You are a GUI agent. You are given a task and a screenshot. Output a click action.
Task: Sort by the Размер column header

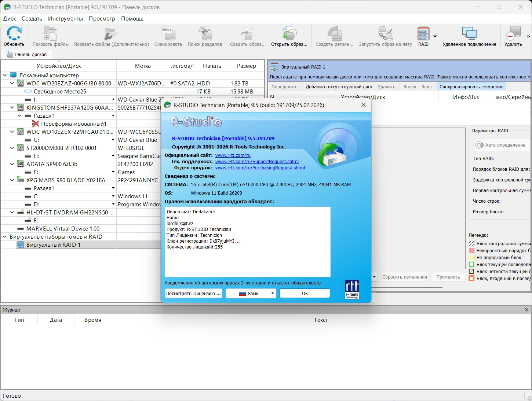click(x=247, y=66)
